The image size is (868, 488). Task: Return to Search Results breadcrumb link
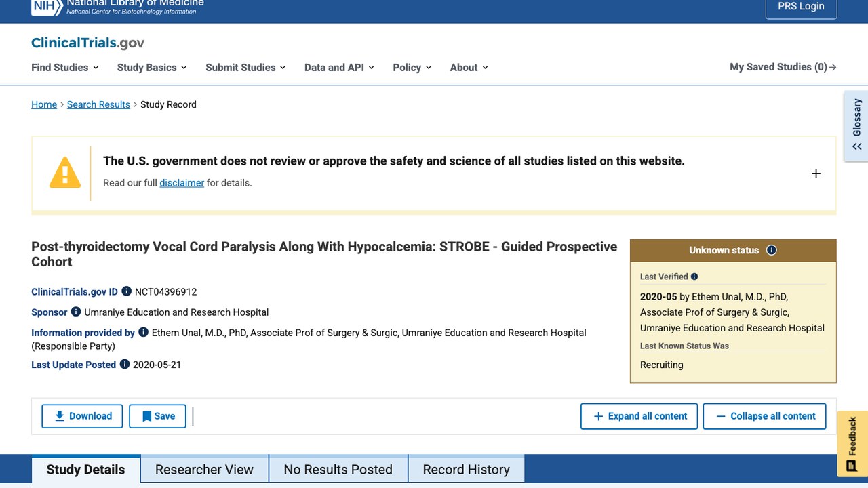[98, 104]
